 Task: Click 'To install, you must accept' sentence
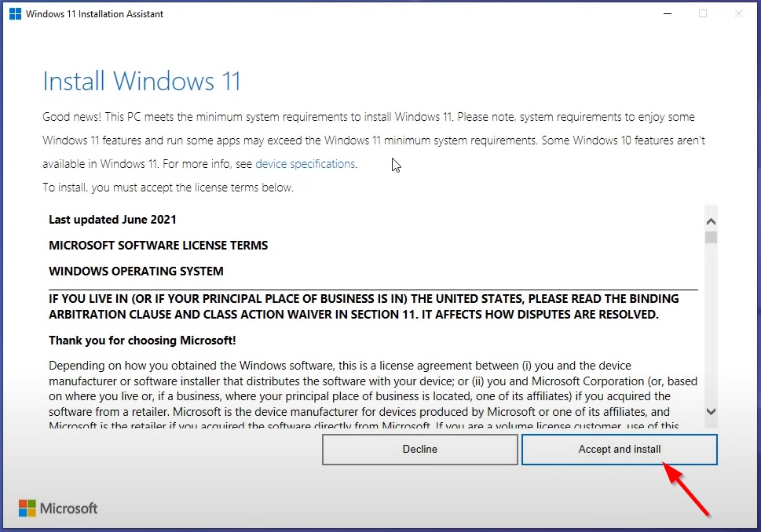coord(168,188)
